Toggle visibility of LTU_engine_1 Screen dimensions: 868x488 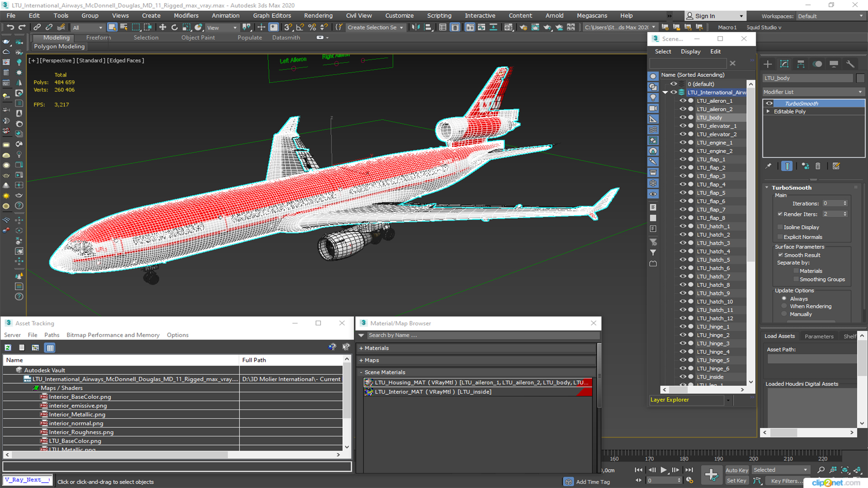(x=683, y=142)
